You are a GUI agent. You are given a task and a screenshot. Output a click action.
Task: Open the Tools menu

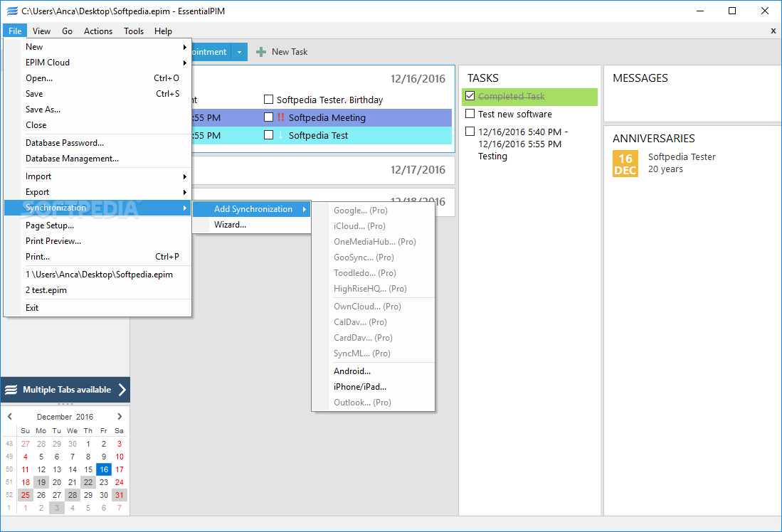[x=134, y=31]
